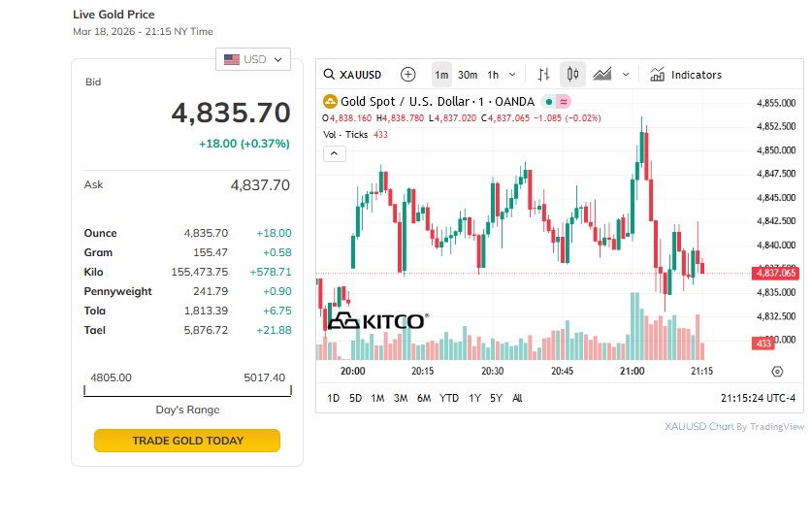Toggle the 1m interval button
This screenshot has height=525, width=812.
point(441,75)
